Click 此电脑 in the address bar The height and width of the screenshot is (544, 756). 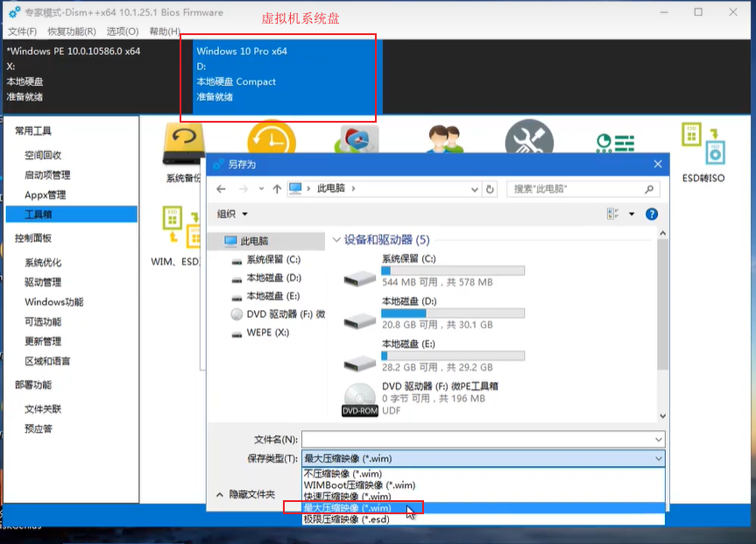331,188
